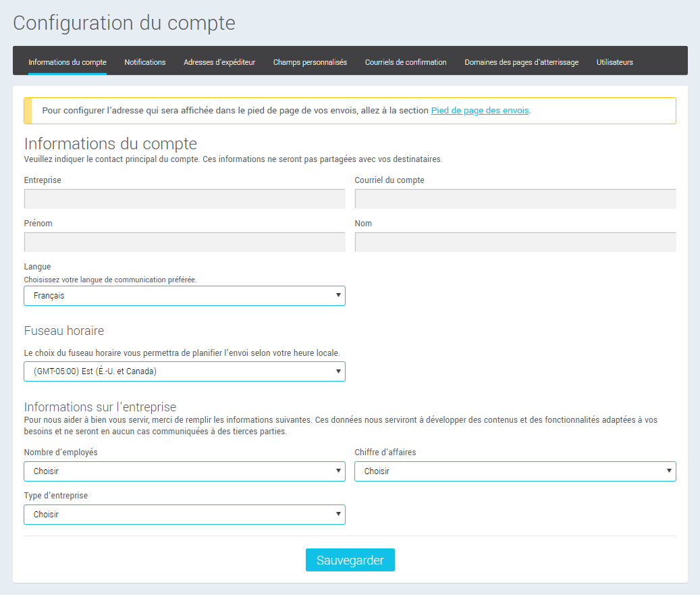Screen dimensions: 700x595
Task: Click the timezone dropdown chevron arrow
Action: point(337,371)
